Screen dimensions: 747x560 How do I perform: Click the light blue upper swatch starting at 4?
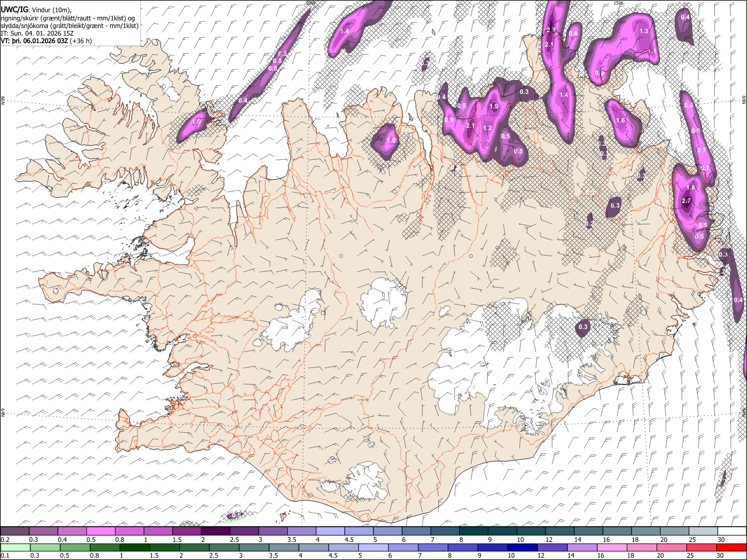coord(330,531)
